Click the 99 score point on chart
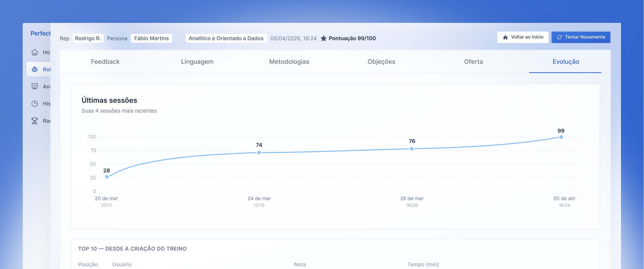The image size is (644, 269). click(561, 137)
